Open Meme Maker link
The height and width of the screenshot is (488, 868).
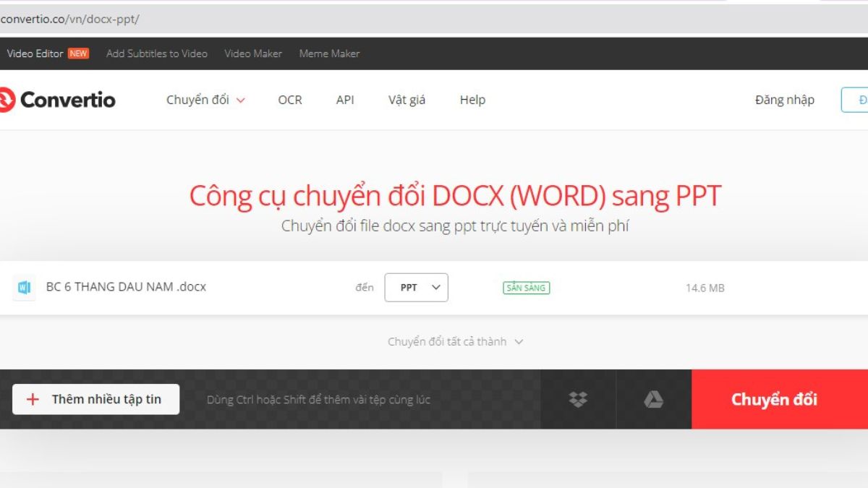click(329, 53)
